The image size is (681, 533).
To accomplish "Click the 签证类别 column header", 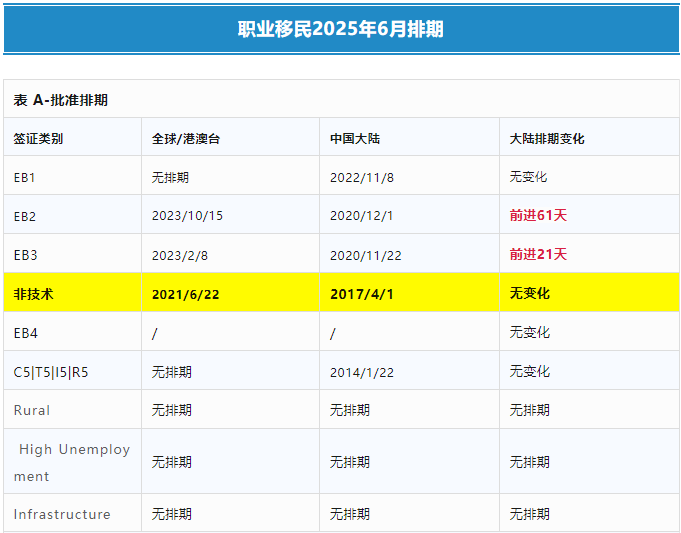I will pyautogui.click(x=38, y=139).
